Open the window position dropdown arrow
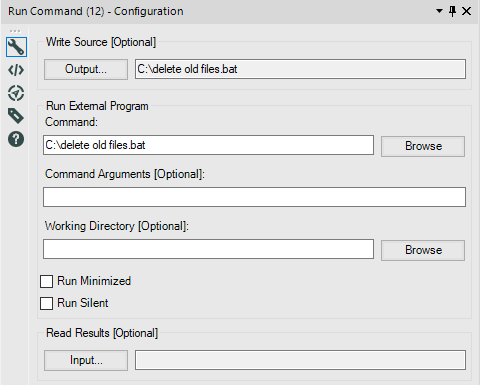Viewport: 480px width, 385px height. tap(439, 11)
